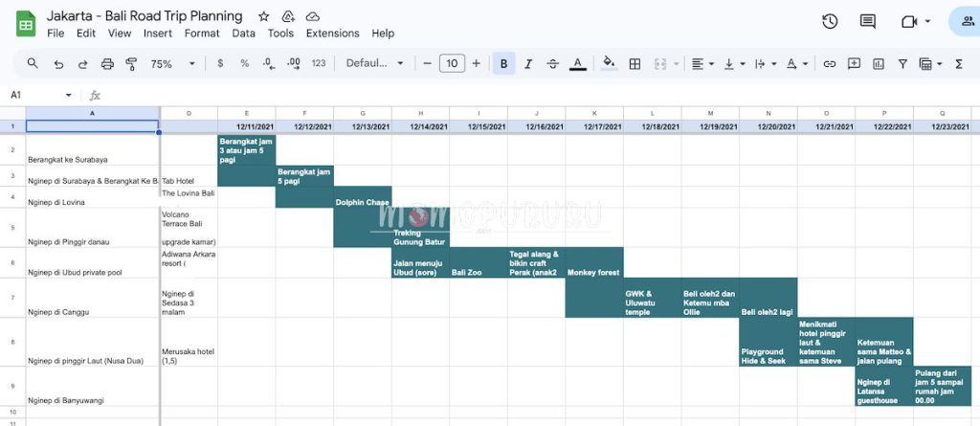Insert a chart
Image resolution: width=980 pixels, height=426 pixels.
[879, 64]
